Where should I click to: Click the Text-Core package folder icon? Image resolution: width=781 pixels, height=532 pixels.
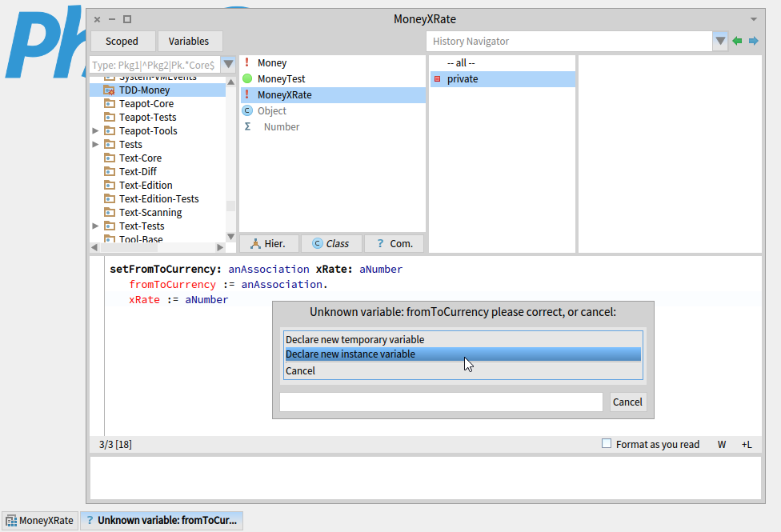[109, 158]
